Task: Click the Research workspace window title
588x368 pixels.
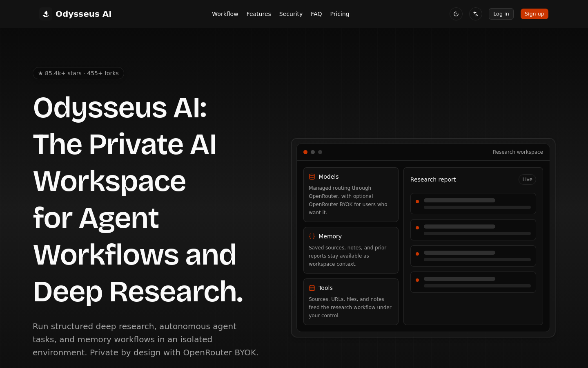Action: tap(518, 152)
